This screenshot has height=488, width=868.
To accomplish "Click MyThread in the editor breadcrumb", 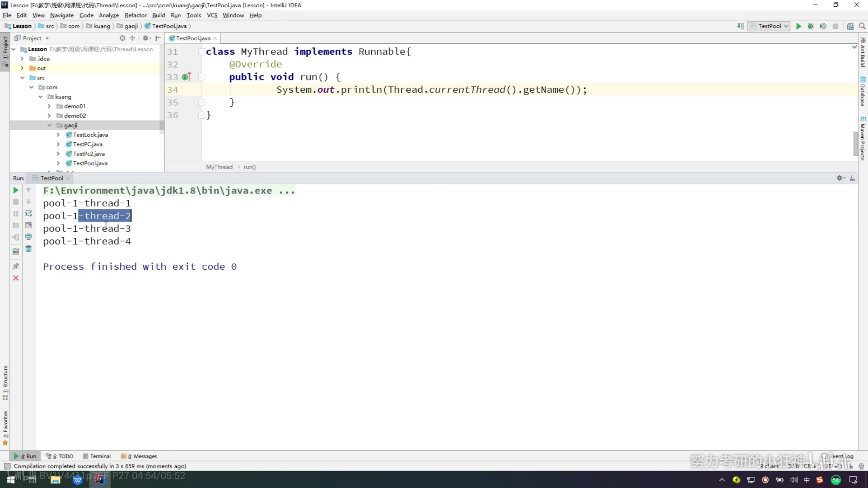I will point(219,167).
